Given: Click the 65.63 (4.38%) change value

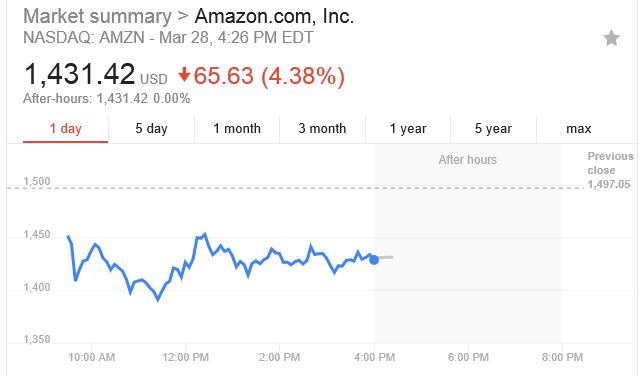Looking at the screenshot, I should coord(269,76).
